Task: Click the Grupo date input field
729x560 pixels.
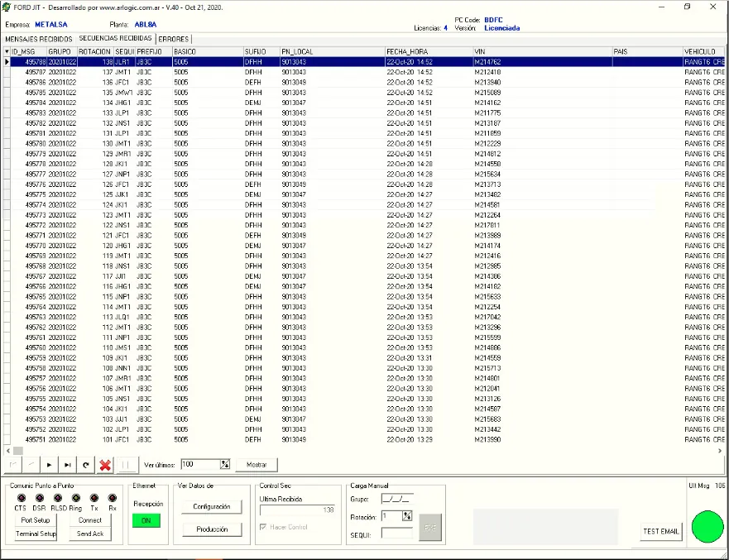Action: [x=397, y=499]
